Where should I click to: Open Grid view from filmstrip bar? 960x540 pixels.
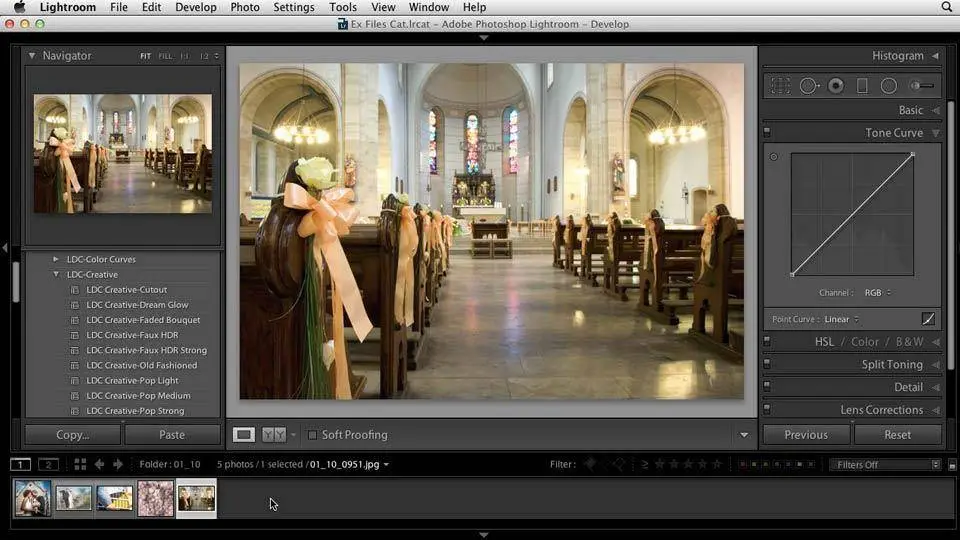click(x=80, y=464)
